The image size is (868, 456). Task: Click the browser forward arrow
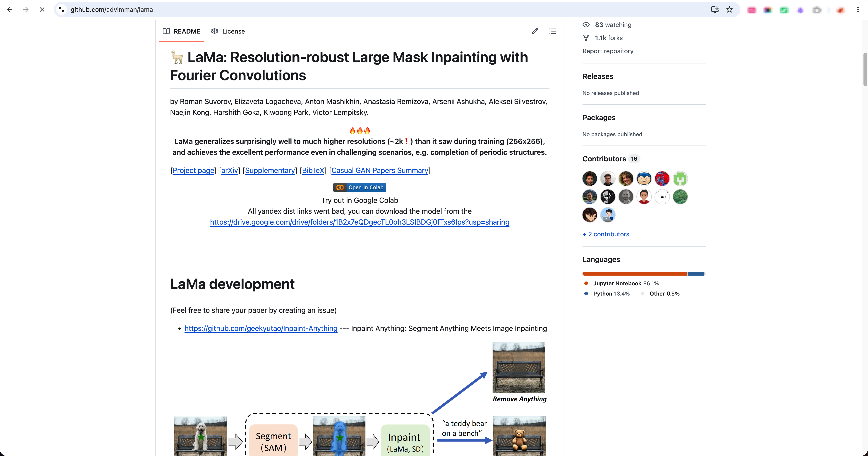pos(26,10)
